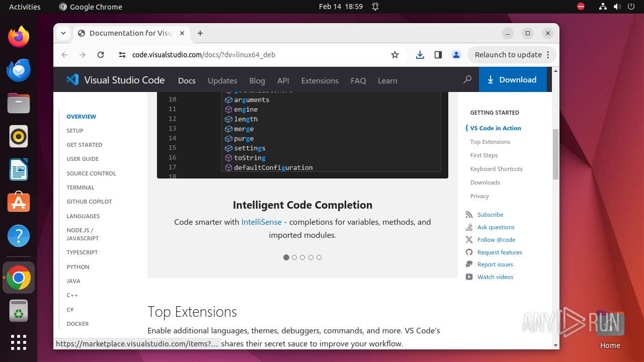Open Chrome downloads icon in toolbar
Viewport: 644px width, 362px height.
[x=420, y=55]
